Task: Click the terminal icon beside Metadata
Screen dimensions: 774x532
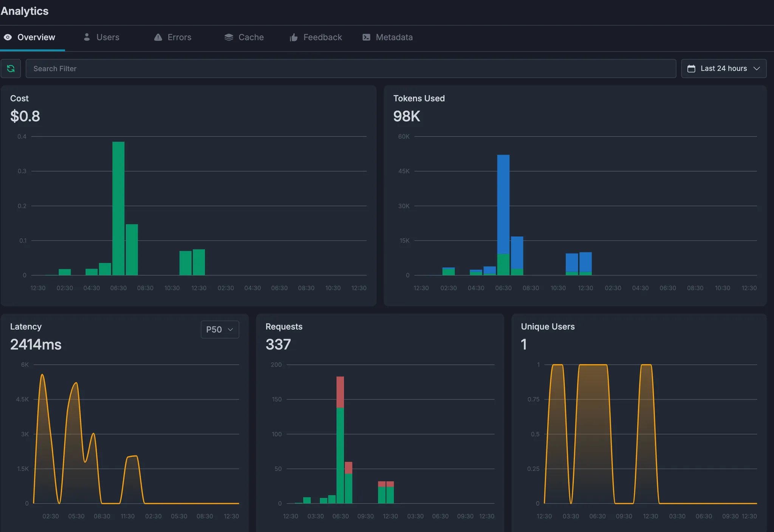Action: [x=366, y=37]
